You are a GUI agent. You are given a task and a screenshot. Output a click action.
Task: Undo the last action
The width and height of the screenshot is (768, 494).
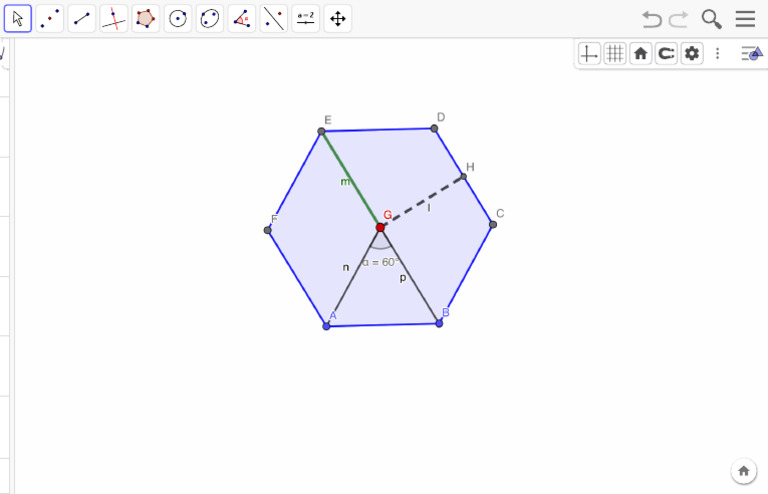coord(652,19)
